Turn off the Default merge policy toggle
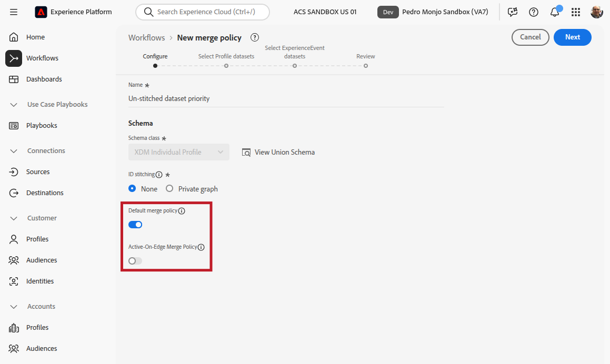The width and height of the screenshot is (610, 364). pyautogui.click(x=135, y=225)
